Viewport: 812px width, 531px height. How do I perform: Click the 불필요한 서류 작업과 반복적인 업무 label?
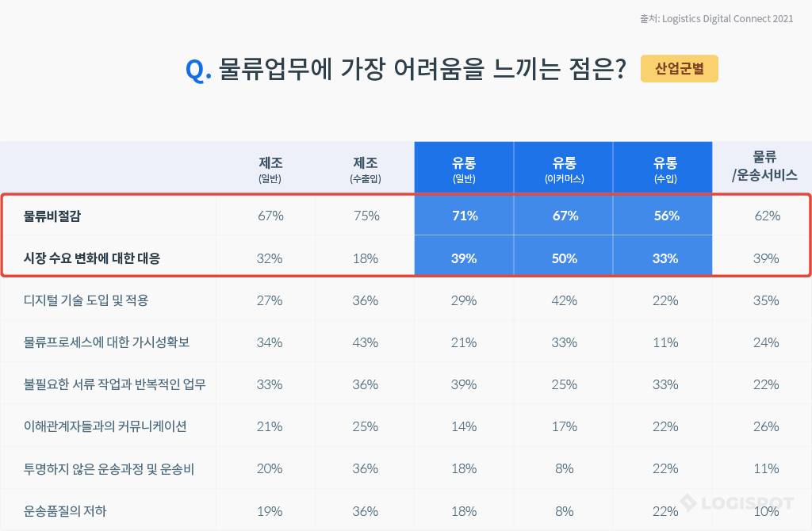pos(115,384)
